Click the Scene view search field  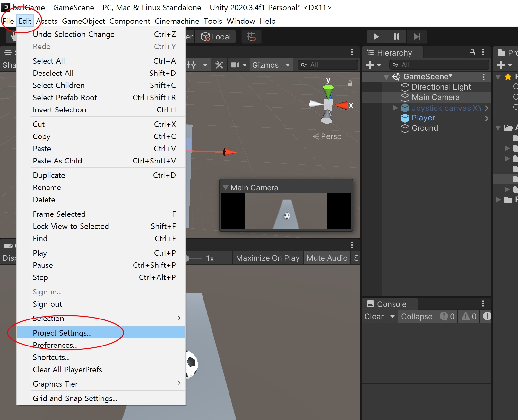328,65
